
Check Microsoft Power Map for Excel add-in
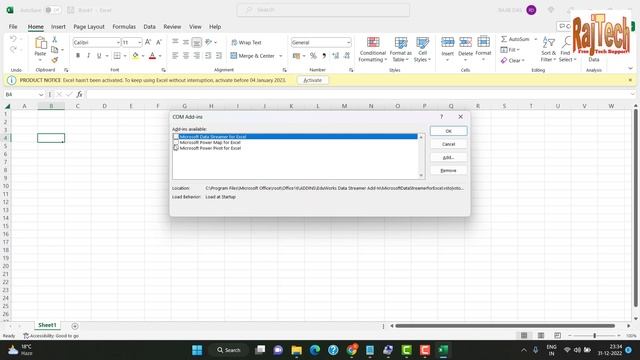(x=176, y=142)
